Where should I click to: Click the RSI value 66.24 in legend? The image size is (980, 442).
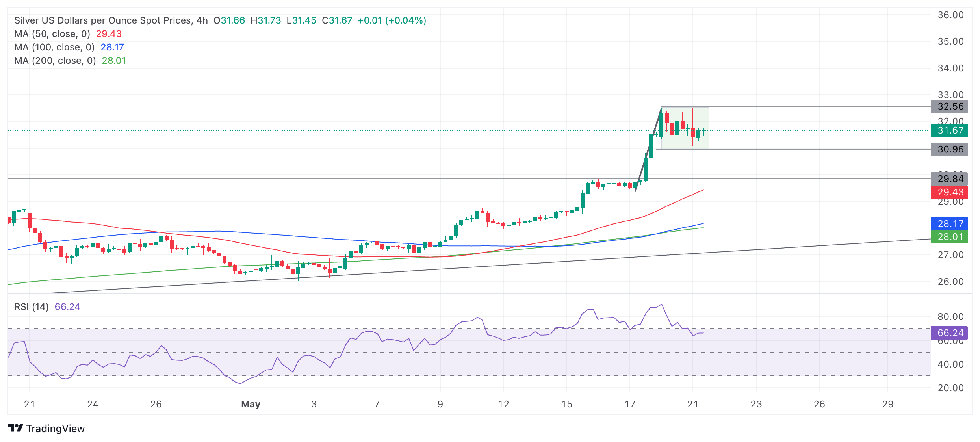point(67,307)
